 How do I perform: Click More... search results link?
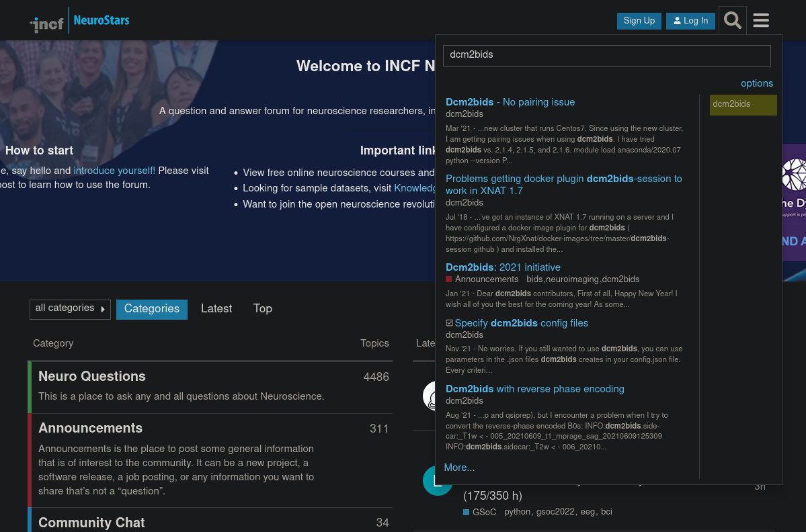click(x=459, y=468)
